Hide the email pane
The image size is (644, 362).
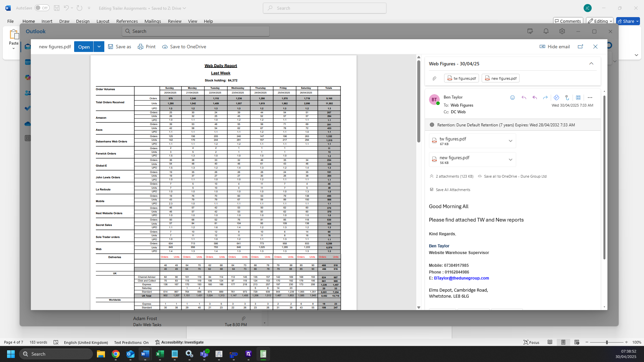554,47
